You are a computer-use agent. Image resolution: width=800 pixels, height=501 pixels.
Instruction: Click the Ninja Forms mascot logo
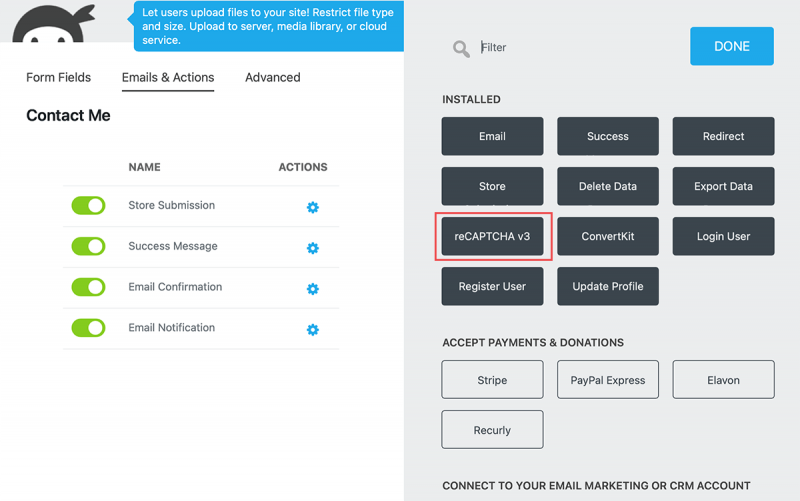click(x=53, y=23)
